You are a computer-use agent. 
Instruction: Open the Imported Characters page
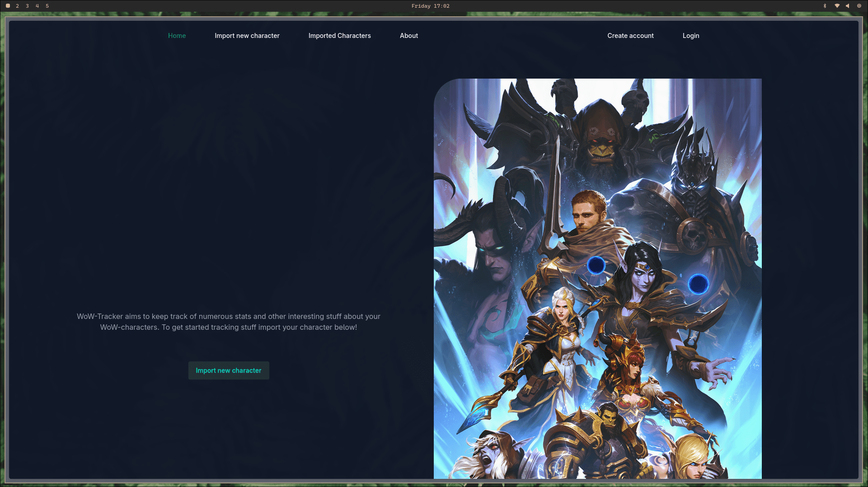point(339,36)
